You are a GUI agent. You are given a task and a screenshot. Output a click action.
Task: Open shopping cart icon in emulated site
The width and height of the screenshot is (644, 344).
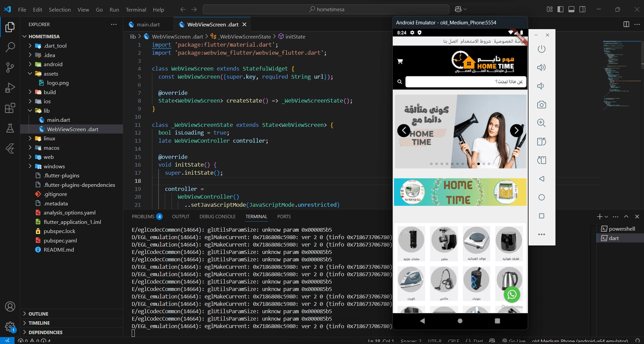coord(400,61)
